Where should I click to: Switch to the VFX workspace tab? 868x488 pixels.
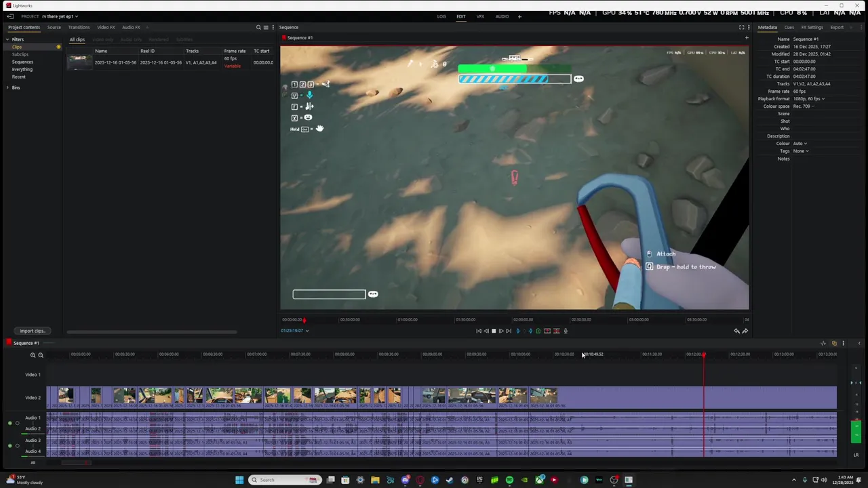coord(480,16)
